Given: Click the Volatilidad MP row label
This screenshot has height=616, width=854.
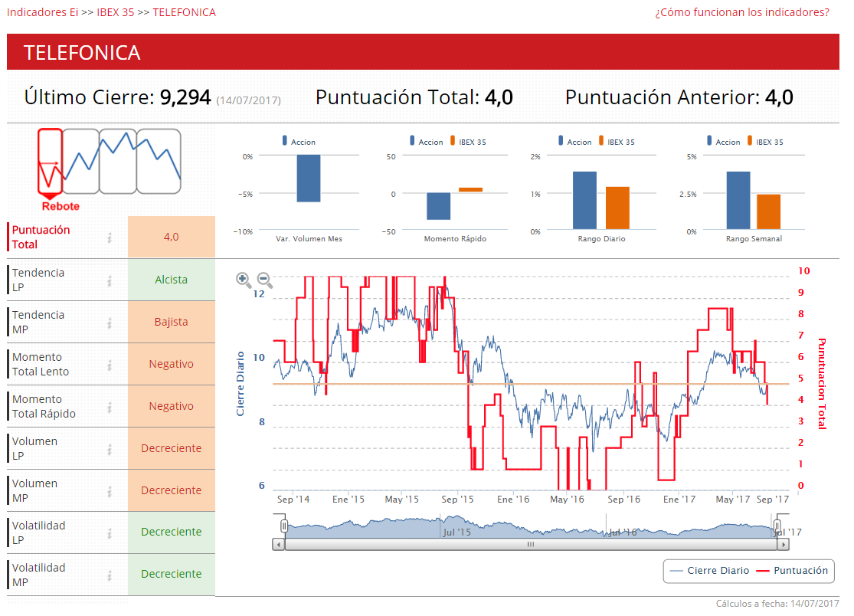Looking at the screenshot, I should click(x=38, y=575).
